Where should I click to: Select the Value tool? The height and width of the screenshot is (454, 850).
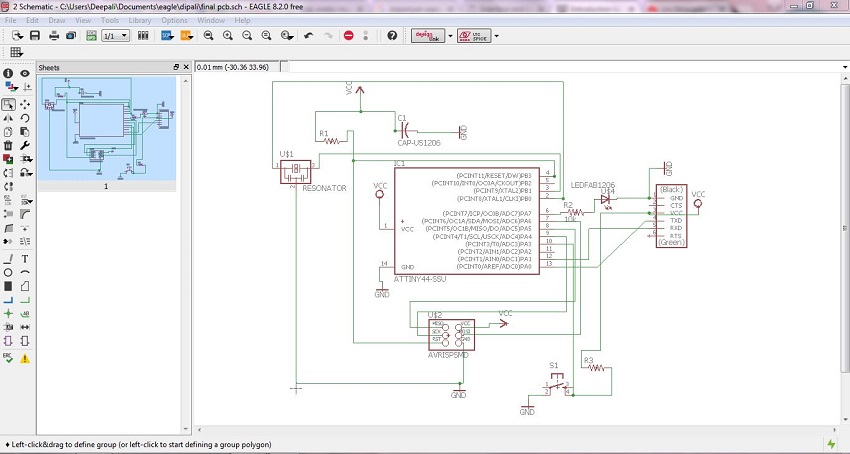[x=25, y=200]
